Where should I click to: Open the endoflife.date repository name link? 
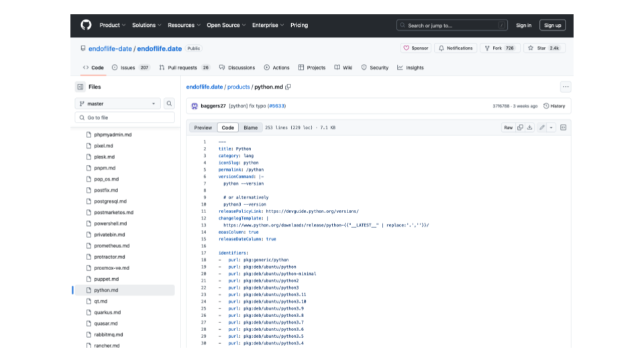160,48
